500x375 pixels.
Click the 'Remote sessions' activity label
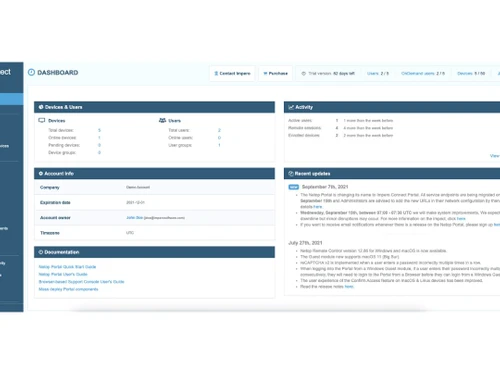pyautogui.click(x=304, y=128)
